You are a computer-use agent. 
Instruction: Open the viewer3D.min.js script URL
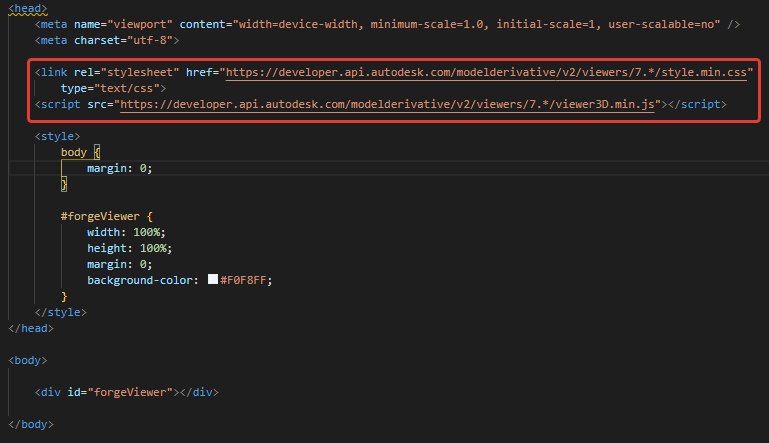tap(387, 104)
